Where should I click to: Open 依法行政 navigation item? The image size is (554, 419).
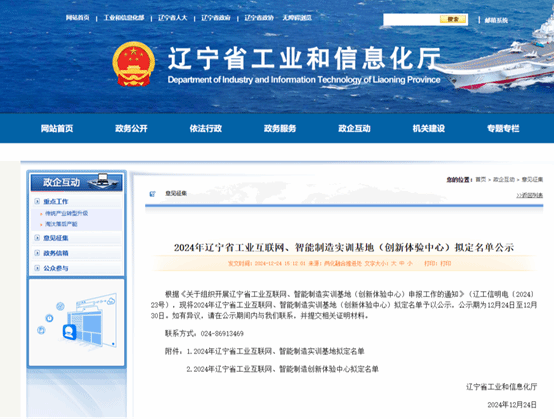(206, 129)
